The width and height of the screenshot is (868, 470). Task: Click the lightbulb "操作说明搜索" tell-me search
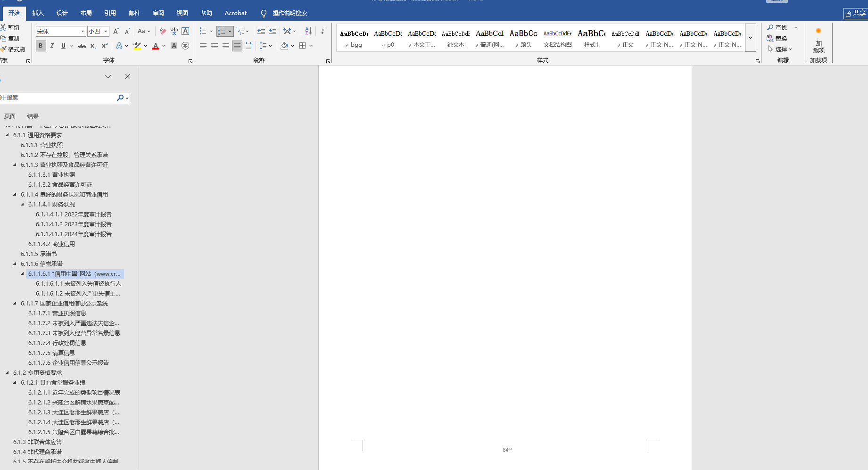point(284,13)
